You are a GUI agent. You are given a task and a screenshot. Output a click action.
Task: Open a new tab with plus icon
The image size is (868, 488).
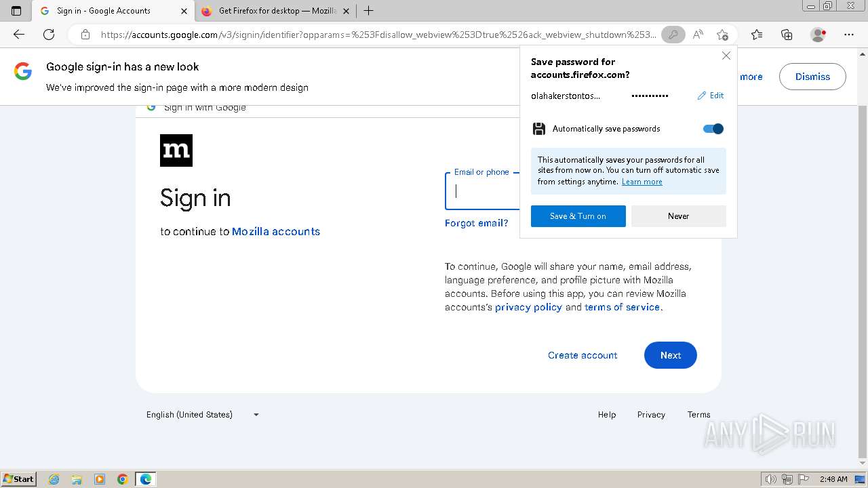[368, 11]
